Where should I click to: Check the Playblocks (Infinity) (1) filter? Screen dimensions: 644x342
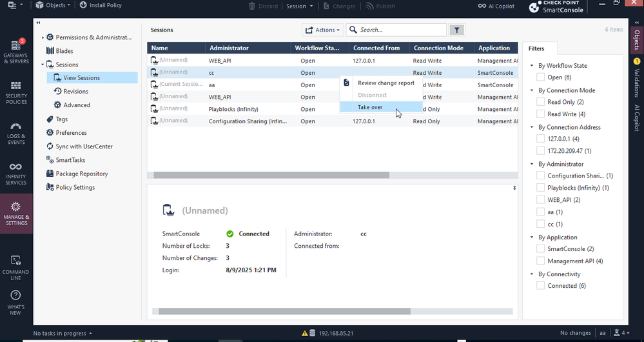coord(540,187)
